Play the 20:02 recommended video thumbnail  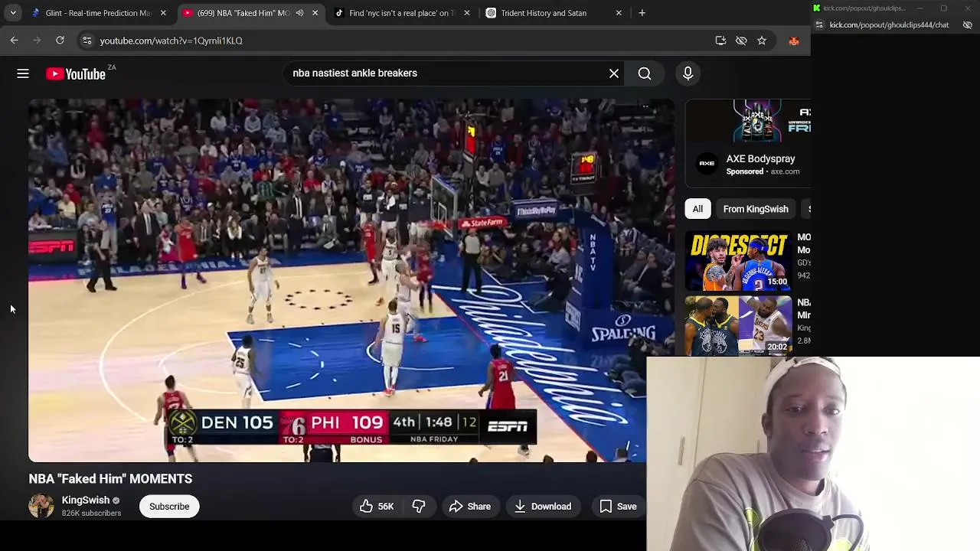[x=738, y=326]
